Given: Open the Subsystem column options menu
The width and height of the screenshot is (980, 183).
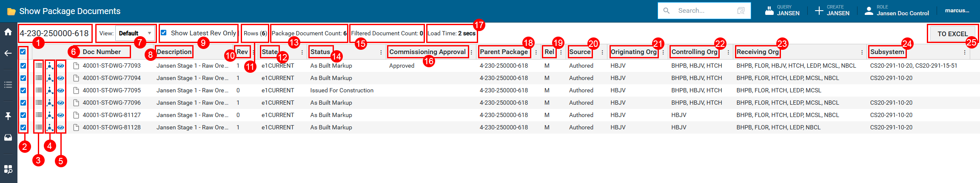Looking at the screenshot, I should coord(964,52).
